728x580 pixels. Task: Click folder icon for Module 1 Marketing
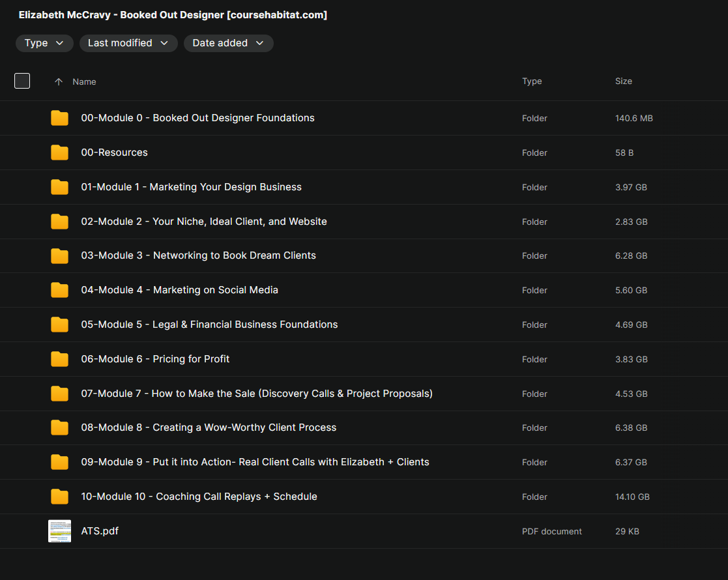pos(59,187)
